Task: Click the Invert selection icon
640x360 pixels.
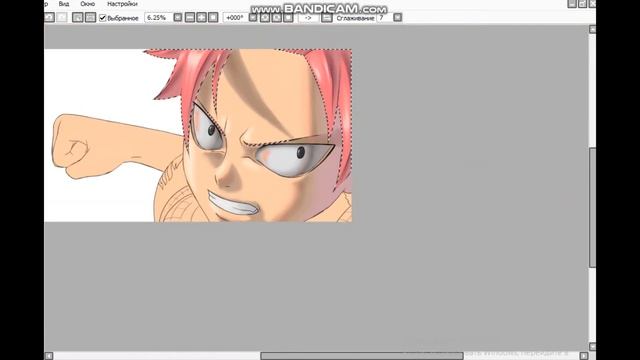Action: pos(90,17)
